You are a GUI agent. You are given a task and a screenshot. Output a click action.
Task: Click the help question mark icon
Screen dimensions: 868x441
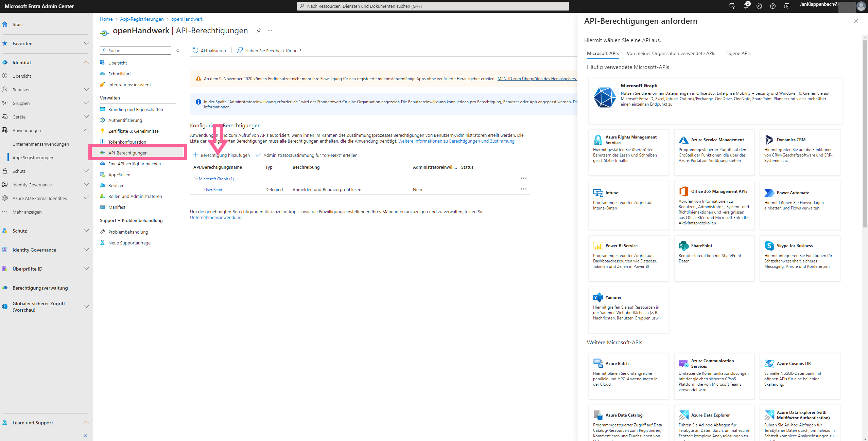click(773, 6)
